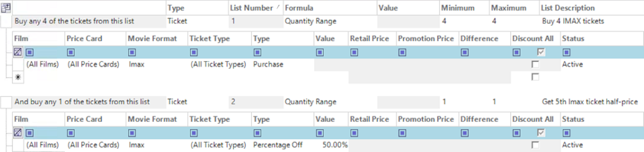Tick Discount All for Percentage Off row

[535, 145]
